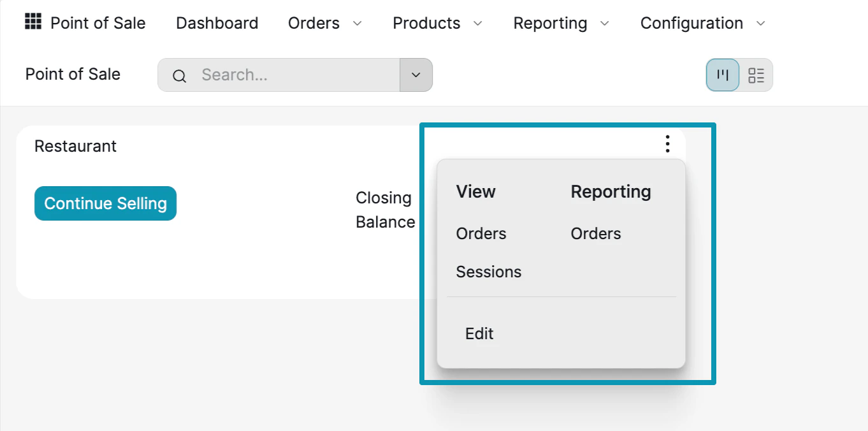Click the Point of Sale menu title
The image size is (868, 431).
click(98, 23)
